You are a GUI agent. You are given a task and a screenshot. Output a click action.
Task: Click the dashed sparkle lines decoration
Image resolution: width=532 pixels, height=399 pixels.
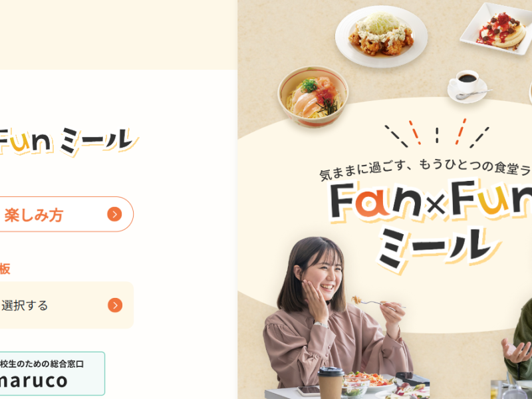coord(438,134)
